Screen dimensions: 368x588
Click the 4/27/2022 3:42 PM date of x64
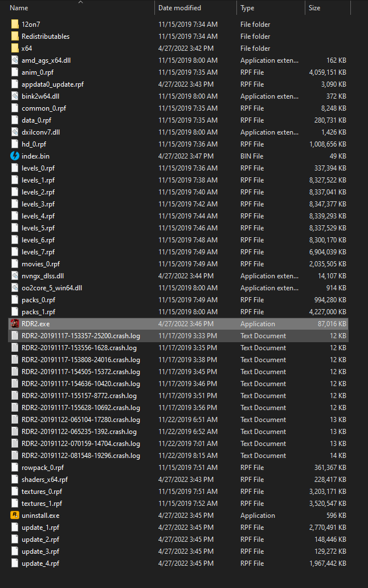pyautogui.click(x=186, y=48)
